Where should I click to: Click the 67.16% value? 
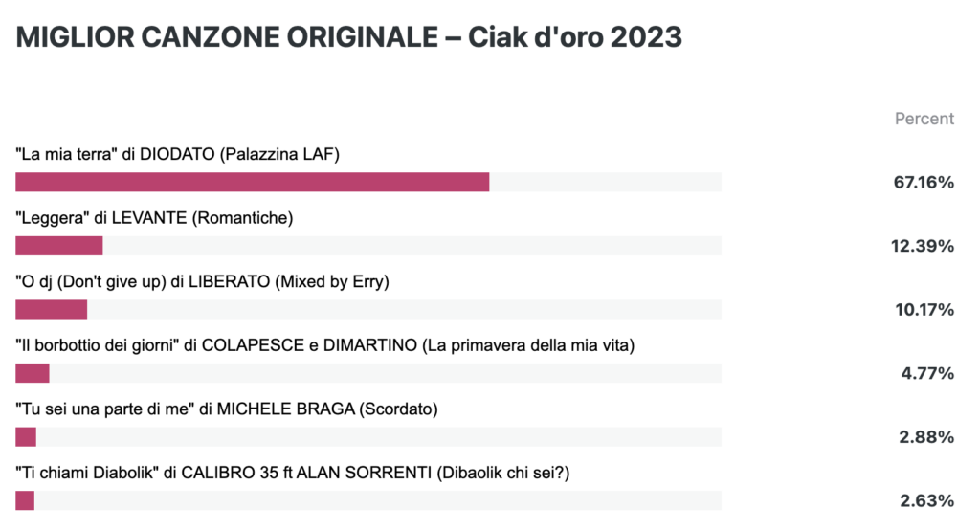pyautogui.click(x=924, y=183)
